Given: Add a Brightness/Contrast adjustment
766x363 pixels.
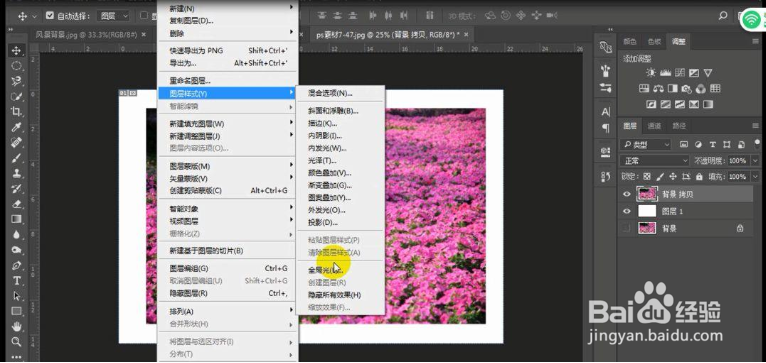Looking at the screenshot, I should tap(651, 73).
